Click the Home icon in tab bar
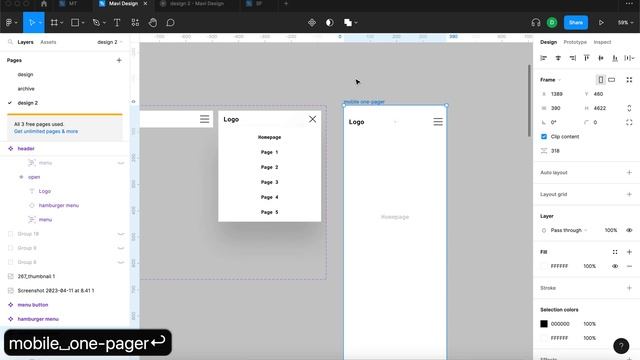This screenshot has height=360, width=640. [44, 4]
